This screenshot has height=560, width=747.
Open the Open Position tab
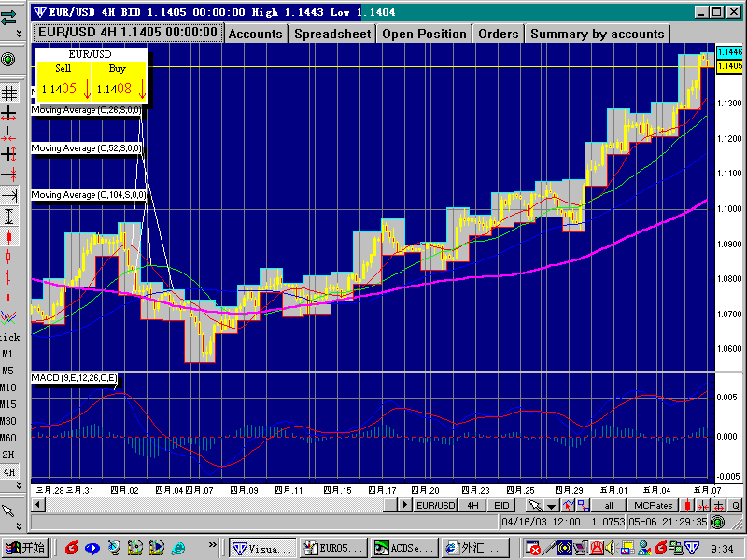pyautogui.click(x=425, y=34)
